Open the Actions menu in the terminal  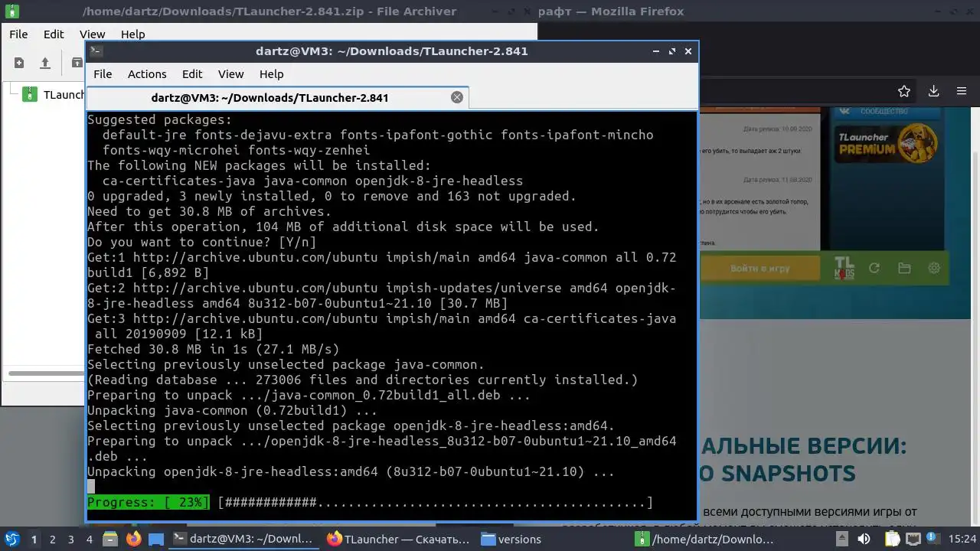coord(147,74)
